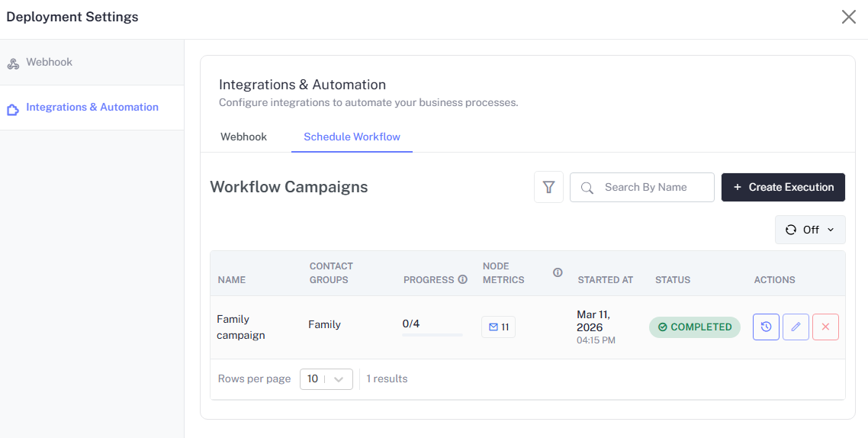Click the Node Metrics info icon
The width and height of the screenshot is (868, 438).
click(558, 272)
